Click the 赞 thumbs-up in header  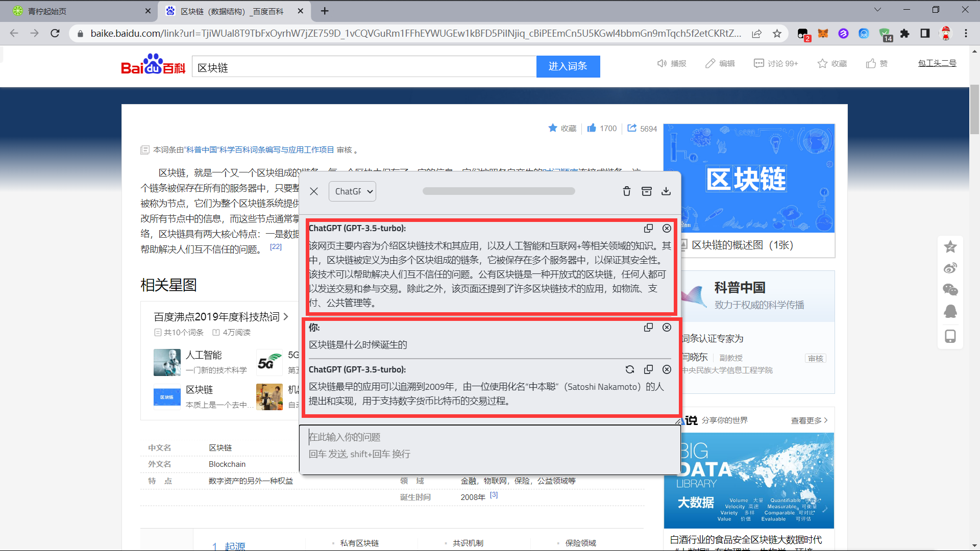pos(877,63)
